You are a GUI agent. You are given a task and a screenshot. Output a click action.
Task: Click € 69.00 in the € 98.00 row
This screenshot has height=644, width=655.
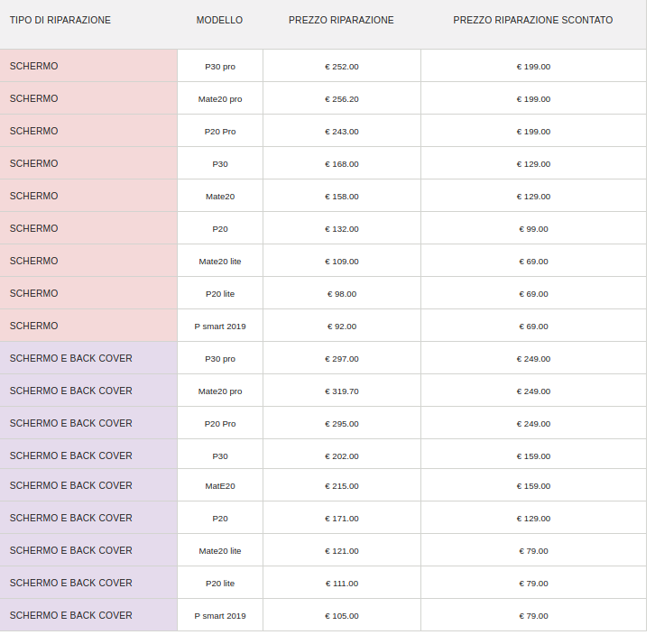tap(533, 294)
